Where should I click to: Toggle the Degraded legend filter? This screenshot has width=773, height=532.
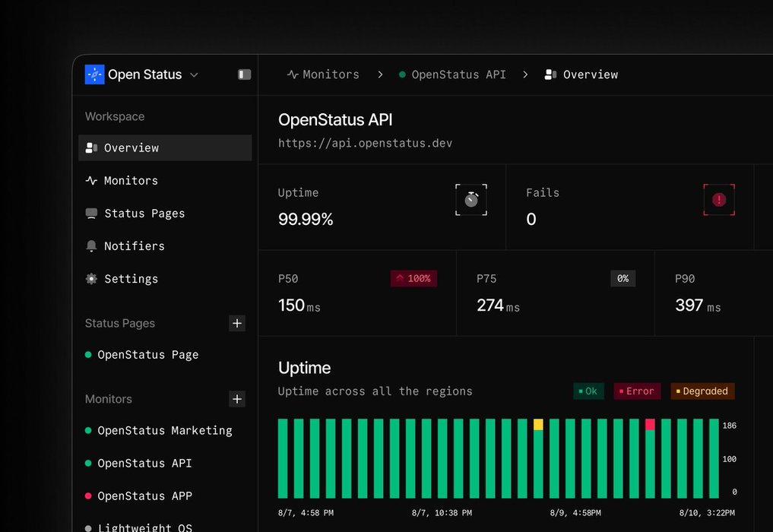(702, 391)
